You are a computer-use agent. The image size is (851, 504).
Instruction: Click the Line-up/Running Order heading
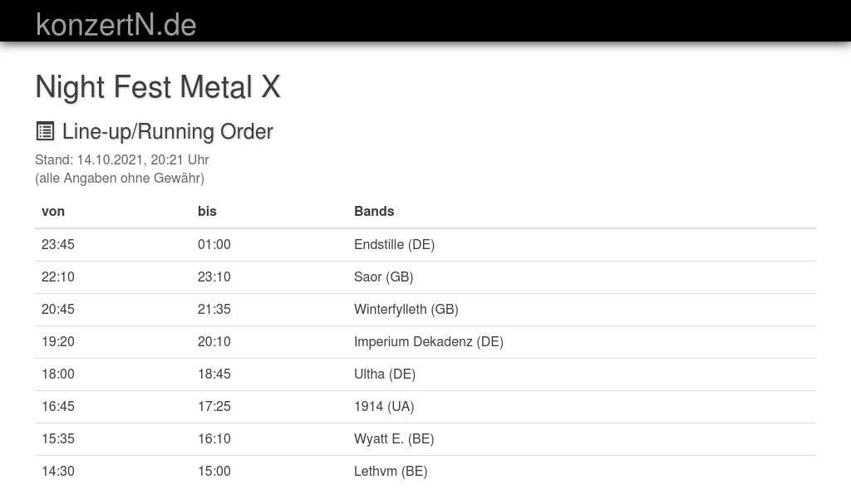tap(167, 131)
